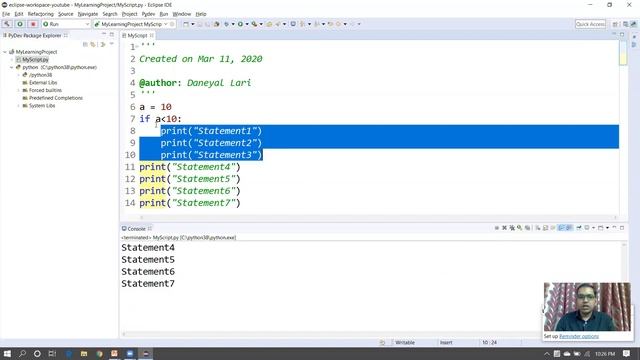Switch to the PyDev perspective icon
The image size is (640, 360).
tap(633, 24)
